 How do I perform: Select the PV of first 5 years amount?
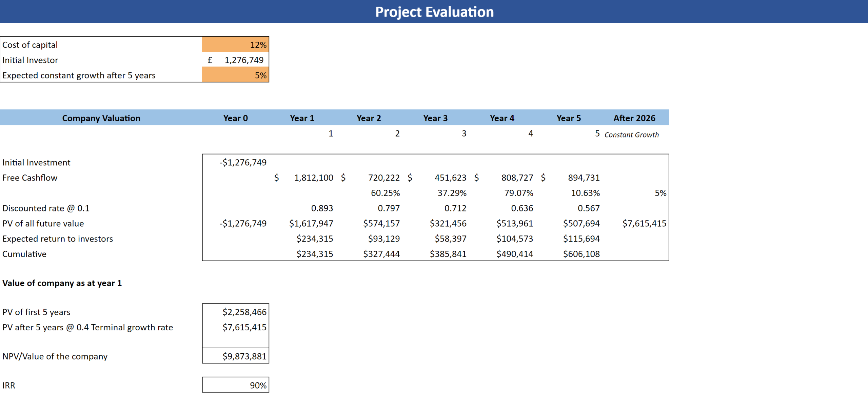pyautogui.click(x=244, y=312)
